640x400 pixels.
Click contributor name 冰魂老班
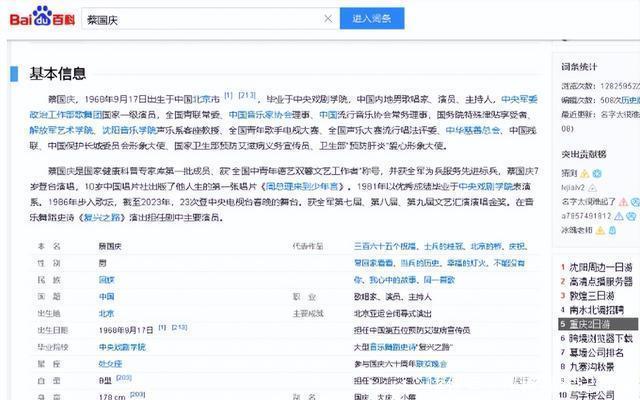(576, 230)
